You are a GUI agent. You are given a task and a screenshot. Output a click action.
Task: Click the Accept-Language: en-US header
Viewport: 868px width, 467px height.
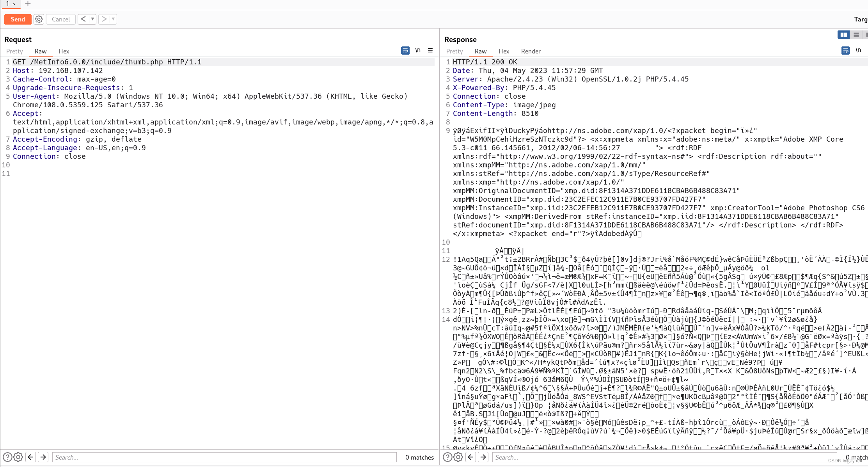tap(79, 148)
